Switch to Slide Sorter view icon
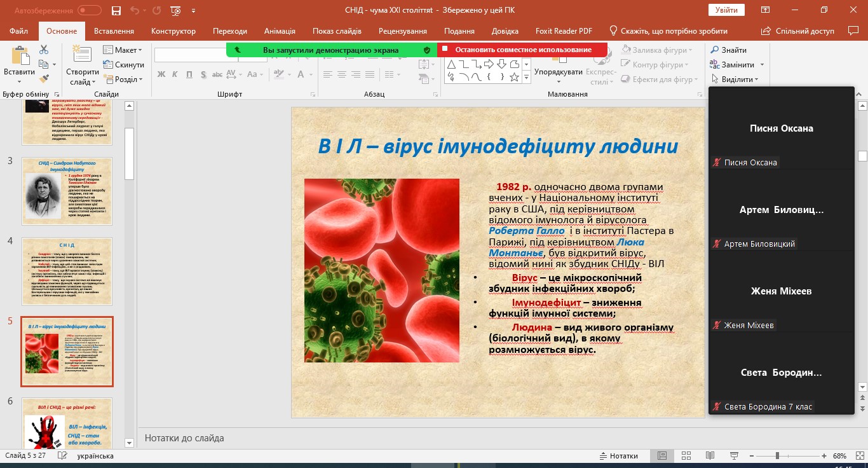Viewport: 868px width, 468px height. coord(686,456)
